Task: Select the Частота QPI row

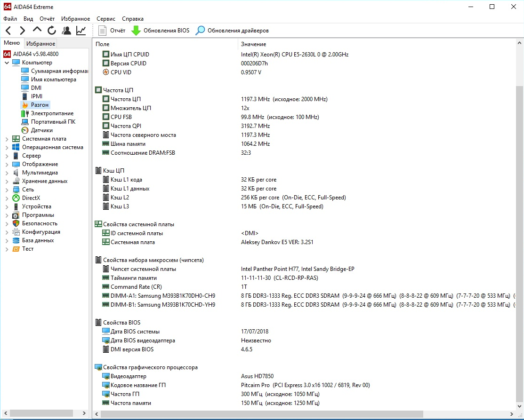Action: pos(304,126)
